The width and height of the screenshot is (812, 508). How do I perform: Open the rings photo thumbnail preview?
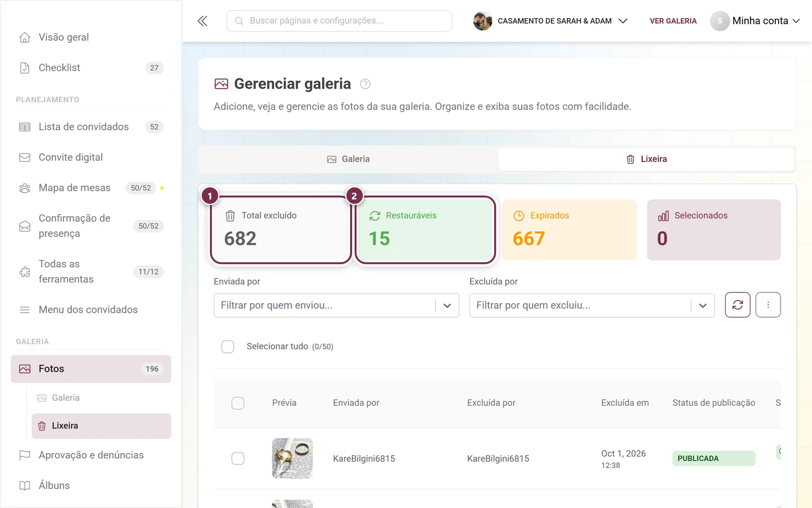(x=292, y=458)
